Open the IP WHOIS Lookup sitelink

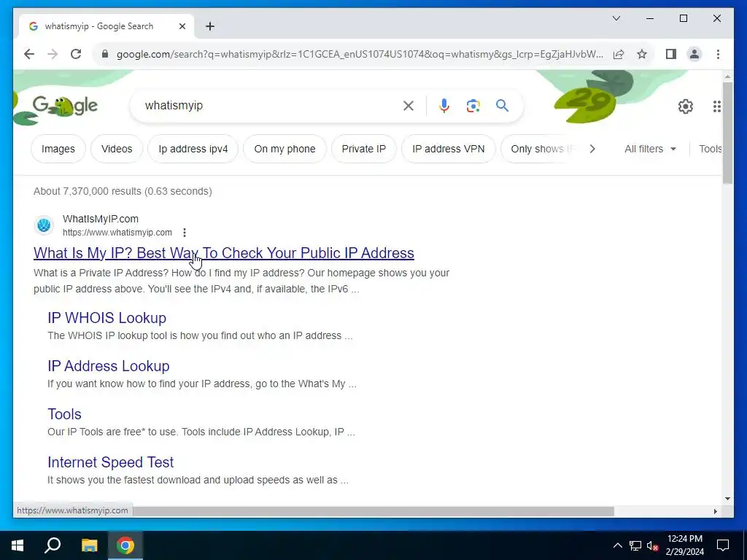[107, 318]
